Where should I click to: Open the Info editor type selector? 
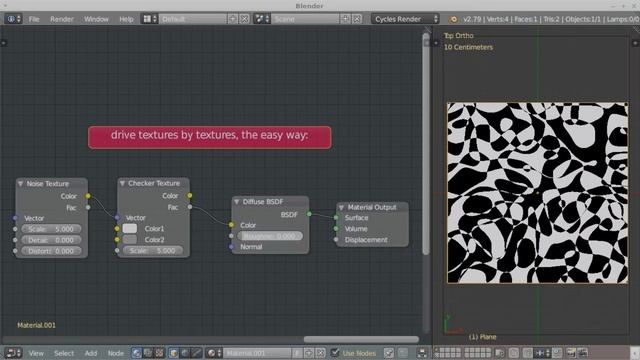13,19
